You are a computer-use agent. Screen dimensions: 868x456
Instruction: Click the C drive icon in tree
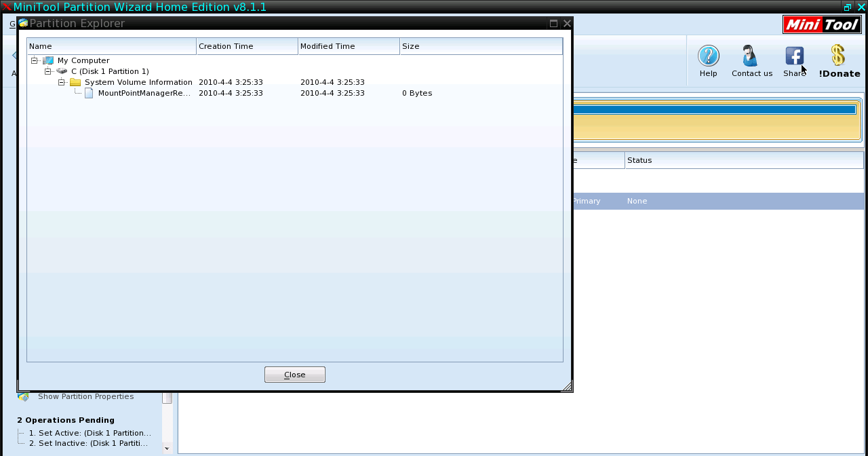click(62, 71)
